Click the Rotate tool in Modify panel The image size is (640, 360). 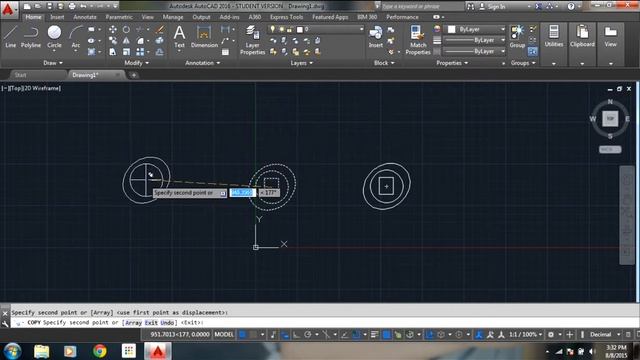[x=126, y=29]
